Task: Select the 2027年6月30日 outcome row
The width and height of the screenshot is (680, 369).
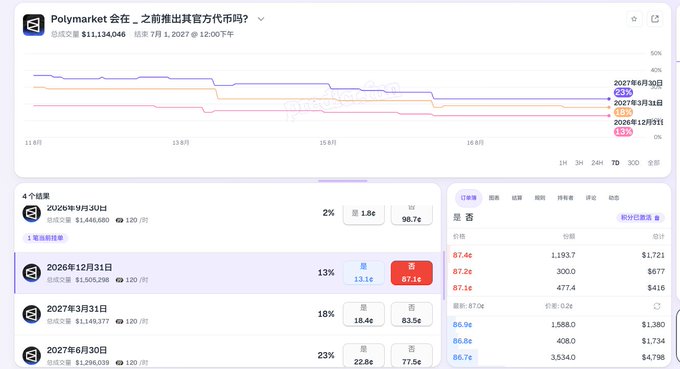Action: click(x=228, y=352)
